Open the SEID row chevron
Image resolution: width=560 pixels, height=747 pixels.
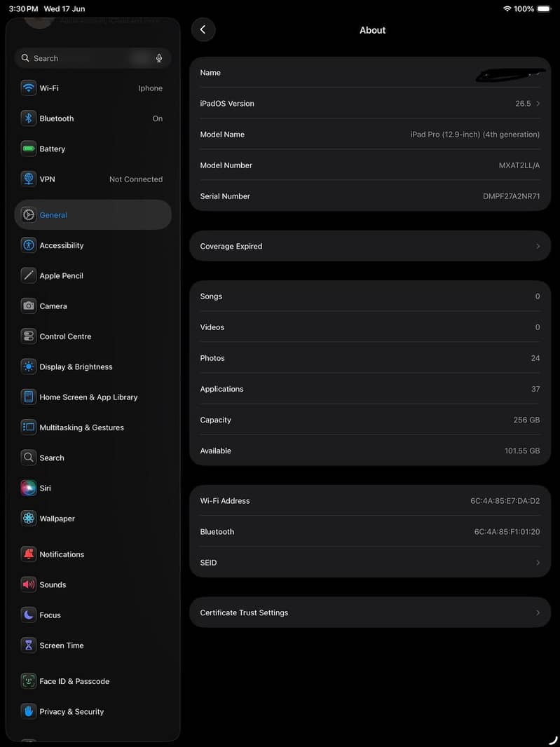click(538, 563)
